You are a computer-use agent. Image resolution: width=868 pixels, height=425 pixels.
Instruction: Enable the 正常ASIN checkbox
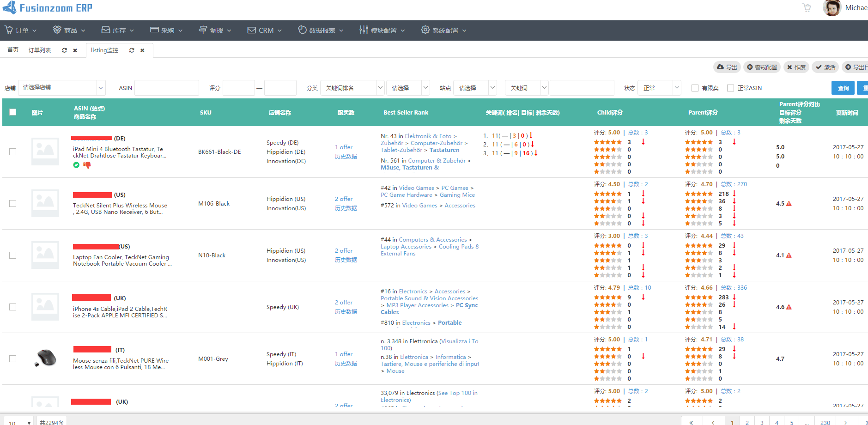click(x=730, y=88)
